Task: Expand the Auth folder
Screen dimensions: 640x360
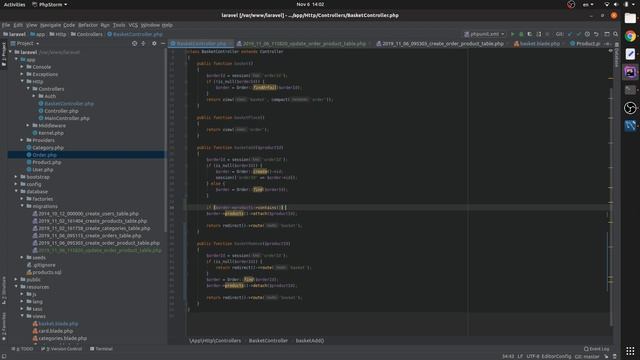Action: point(34,96)
